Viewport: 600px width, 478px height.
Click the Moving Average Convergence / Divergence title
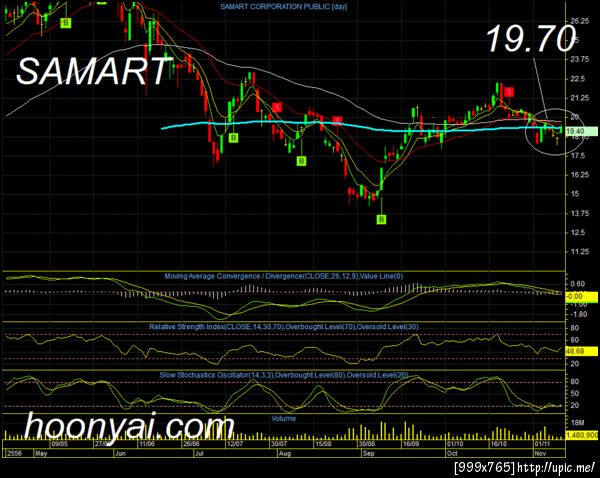(284, 276)
